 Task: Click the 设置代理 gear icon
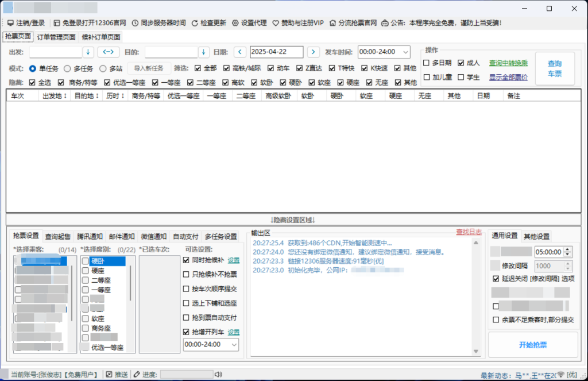coord(234,23)
